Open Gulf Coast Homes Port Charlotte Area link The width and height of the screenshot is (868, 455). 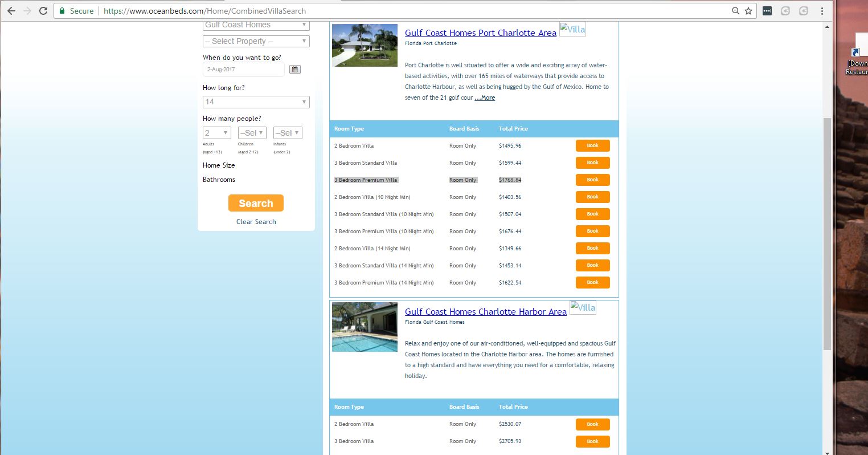481,33
